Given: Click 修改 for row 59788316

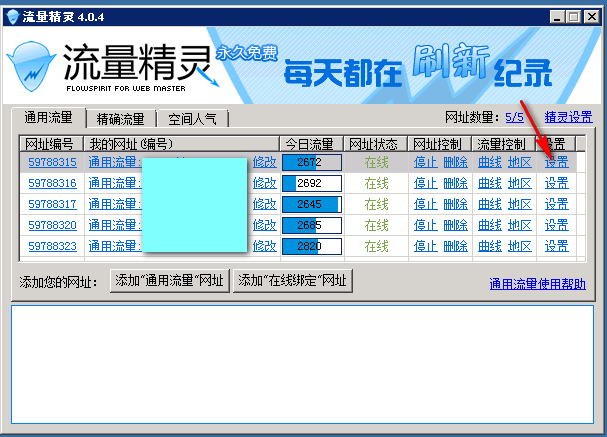Looking at the screenshot, I should 265,183.
